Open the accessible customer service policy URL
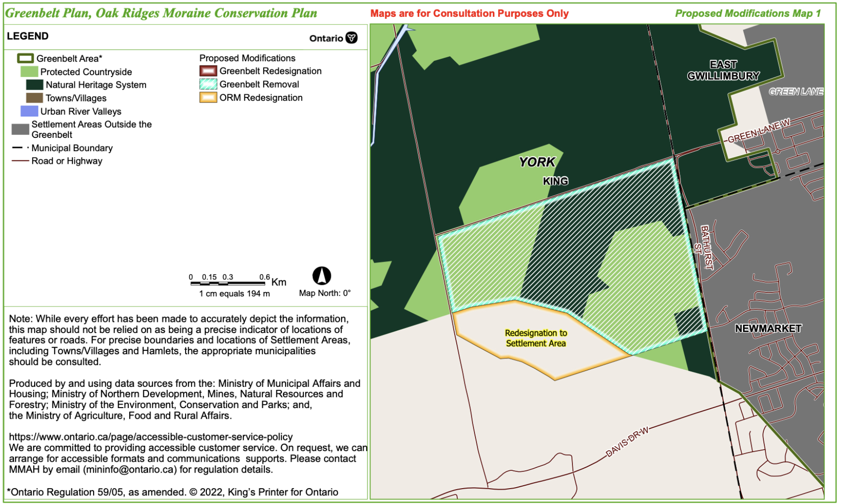Screen dimensions: 841x504 151,437
